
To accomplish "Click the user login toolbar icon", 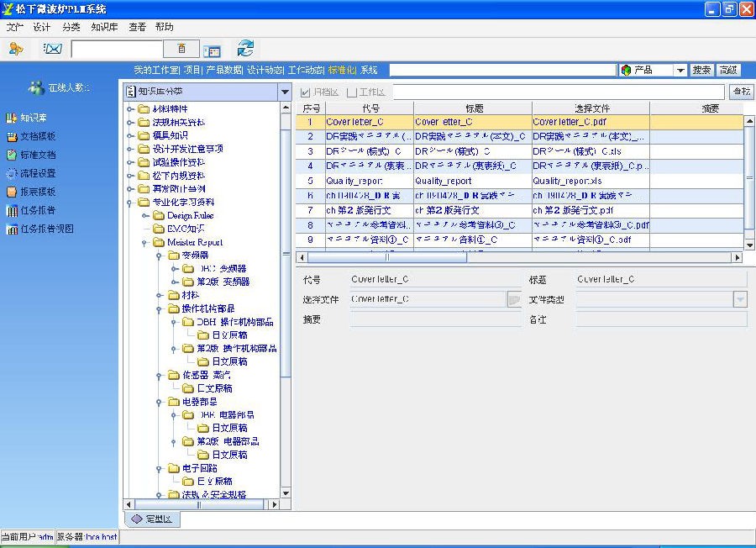I will [x=15, y=49].
